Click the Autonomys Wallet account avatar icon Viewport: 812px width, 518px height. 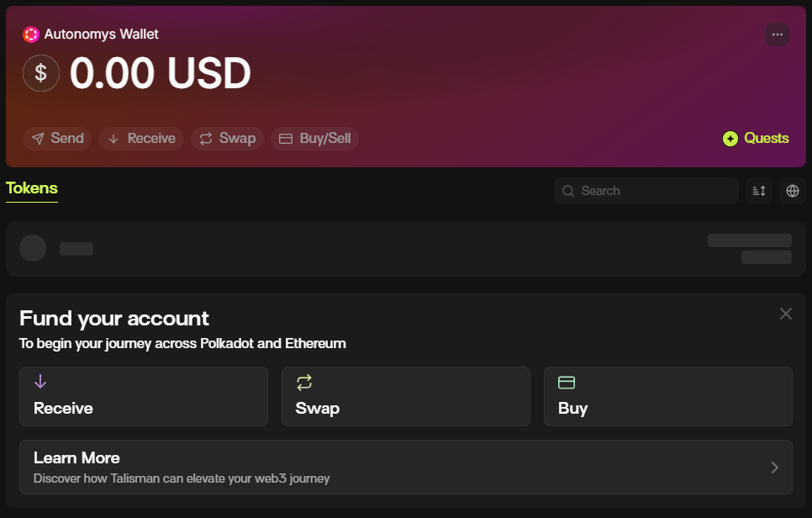[x=31, y=34]
